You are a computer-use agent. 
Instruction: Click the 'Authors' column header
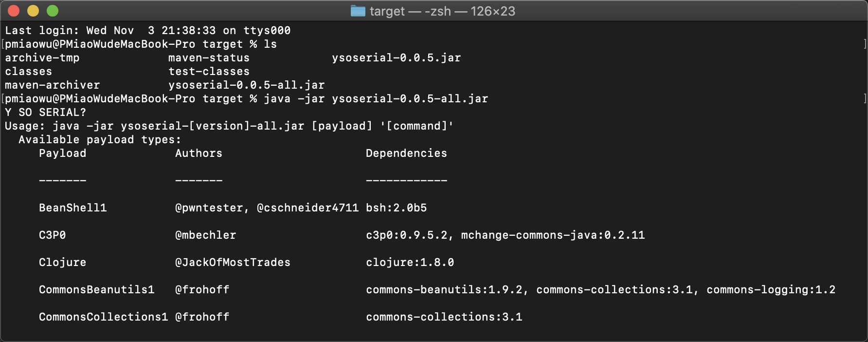click(199, 153)
